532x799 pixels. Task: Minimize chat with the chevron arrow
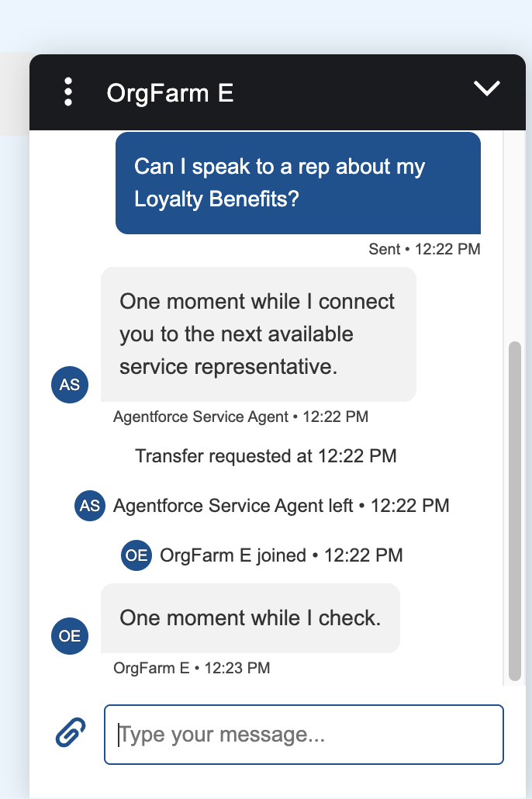487,89
